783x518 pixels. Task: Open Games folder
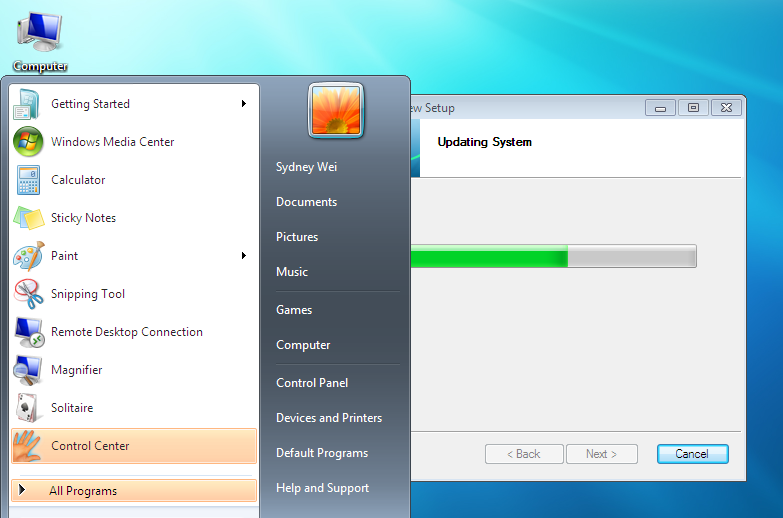(294, 310)
